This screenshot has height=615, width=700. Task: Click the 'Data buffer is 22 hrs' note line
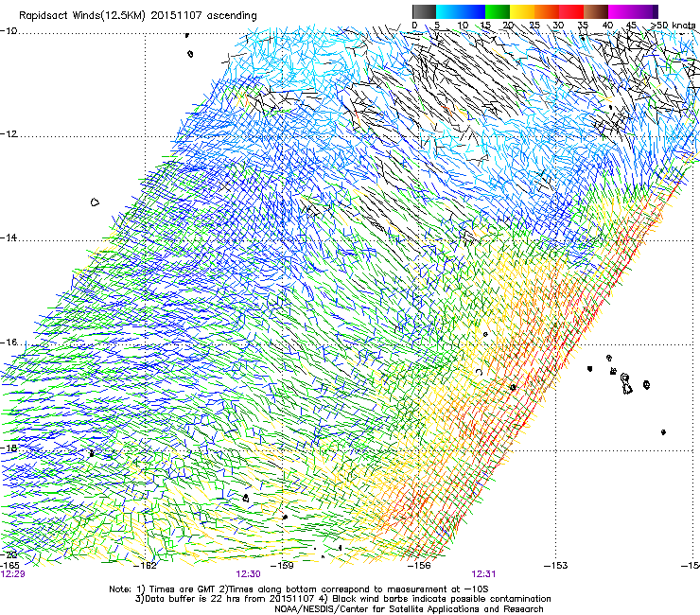tap(342, 599)
